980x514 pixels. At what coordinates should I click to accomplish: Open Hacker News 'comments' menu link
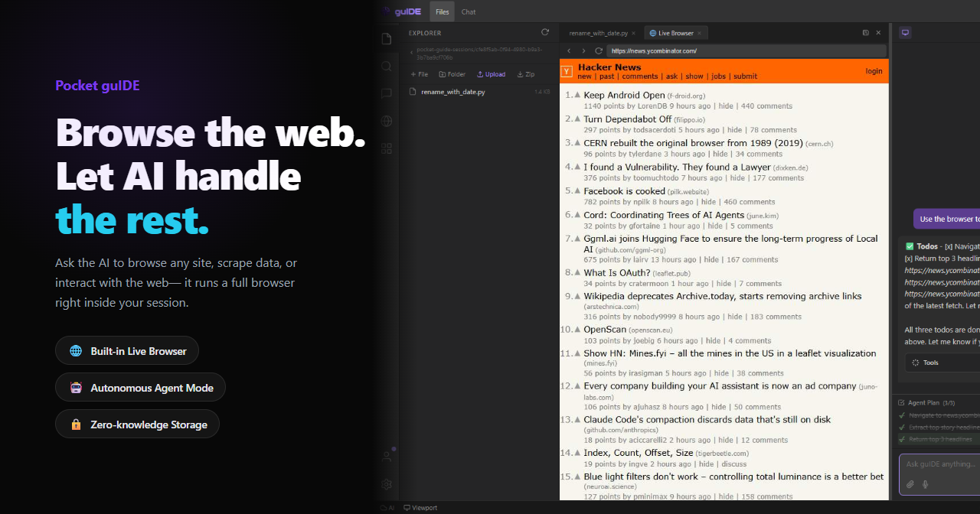click(640, 76)
